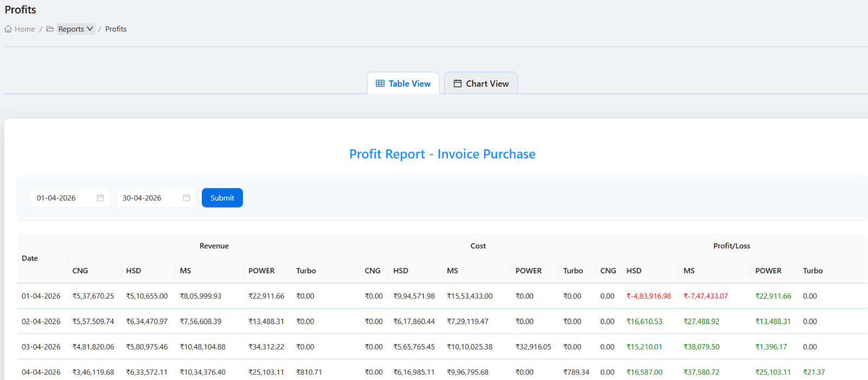The height and width of the screenshot is (380, 868).
Task: Click MS cost value ₹15,53,433.00
Action: click(x=470, y=296)
